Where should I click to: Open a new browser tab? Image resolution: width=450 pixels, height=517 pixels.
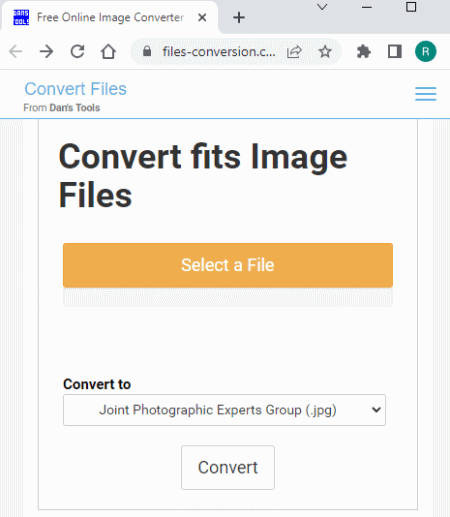click(239, 17)
